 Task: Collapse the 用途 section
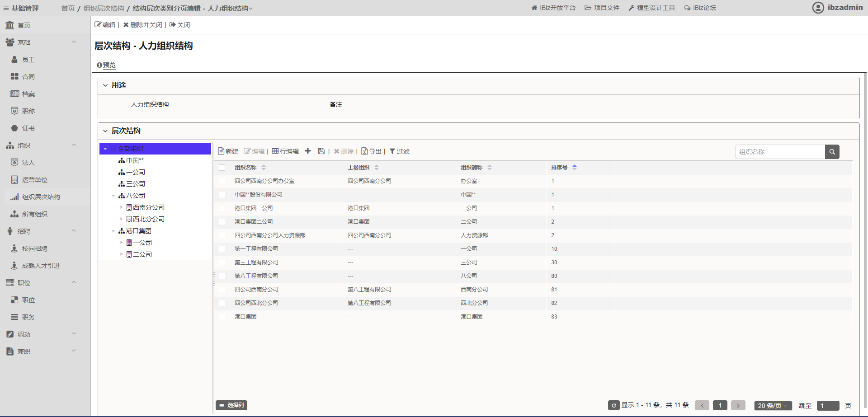(x=105, y=85)
